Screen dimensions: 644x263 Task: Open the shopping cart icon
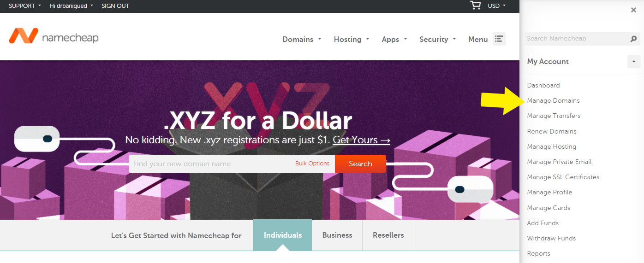475,6
